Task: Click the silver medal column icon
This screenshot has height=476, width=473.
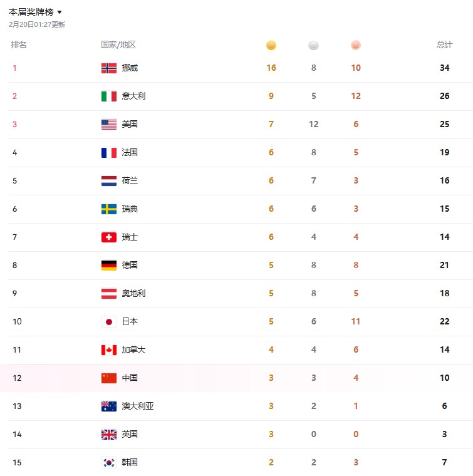Action: [x=313, y=45]
